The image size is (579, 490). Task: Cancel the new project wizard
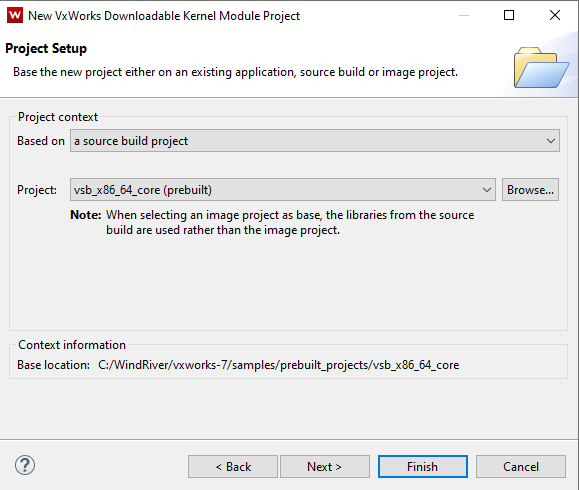click(x=521, y=467)
